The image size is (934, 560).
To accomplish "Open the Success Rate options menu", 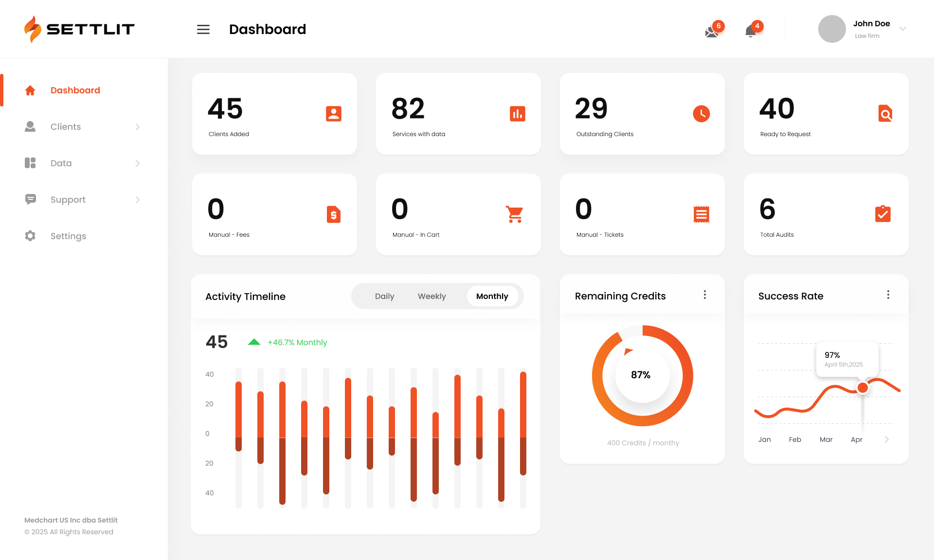I will (x=888, y=295).
